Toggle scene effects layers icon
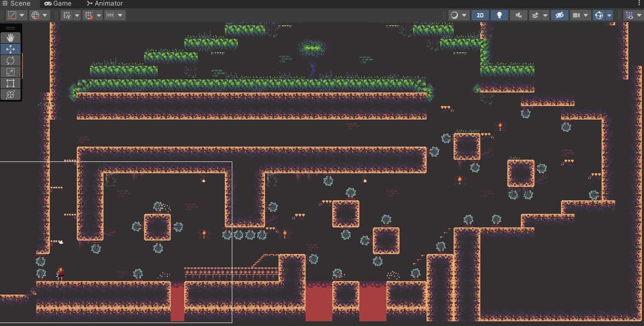Screen dimensions: 644x326 pyautogui.click(x=535, y=15)
